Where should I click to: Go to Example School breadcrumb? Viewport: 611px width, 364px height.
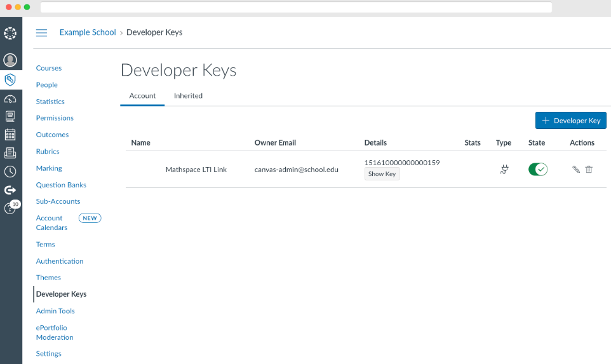(x=88, y=32)
